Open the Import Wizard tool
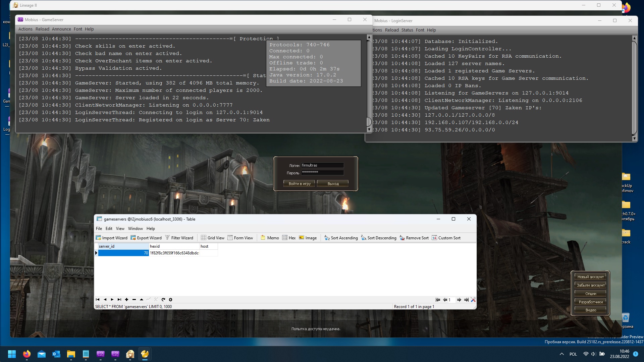Image resolution: width=644 pixels, height=362 pixels. click(112, 238)
